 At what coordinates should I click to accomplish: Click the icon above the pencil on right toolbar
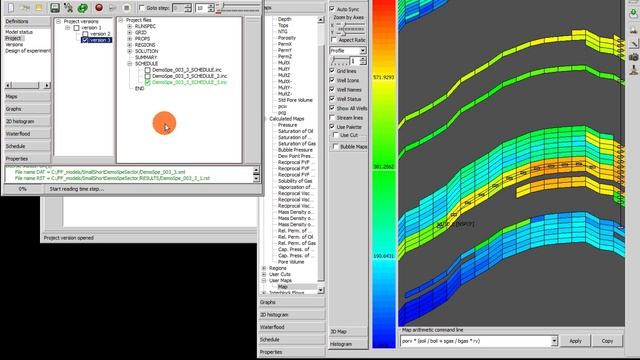pos(633,29)
